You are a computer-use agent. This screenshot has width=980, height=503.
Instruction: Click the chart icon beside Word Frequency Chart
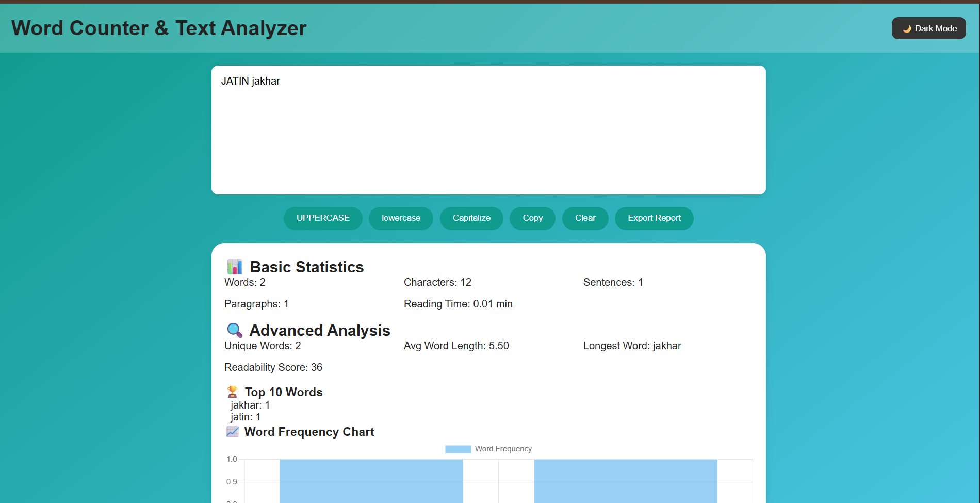(x=232, y=432)
